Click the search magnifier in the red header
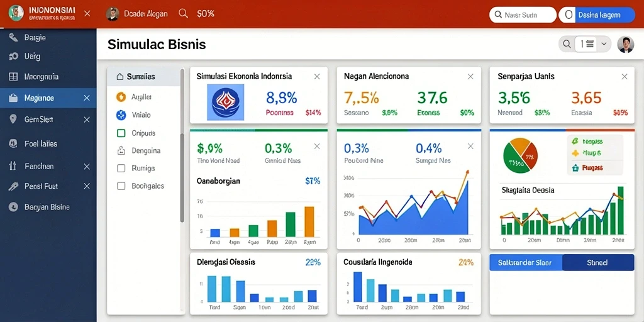 [x=183, y=14]
